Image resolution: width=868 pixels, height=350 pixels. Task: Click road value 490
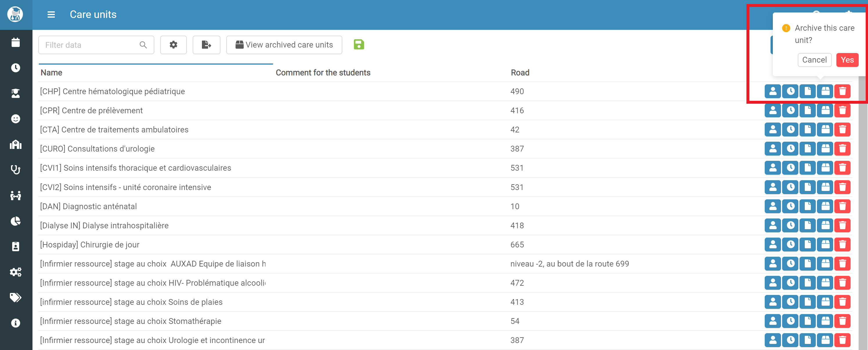point(517,92)
